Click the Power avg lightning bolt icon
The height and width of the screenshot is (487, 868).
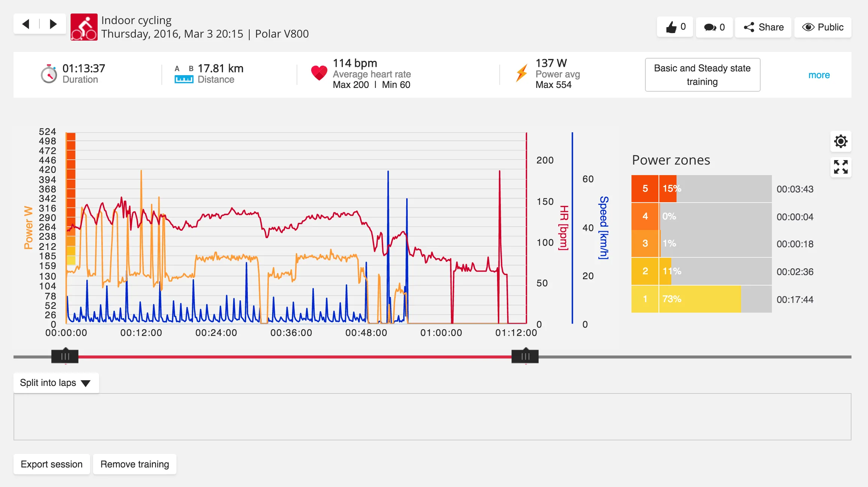pyautogui.click(x=522, y=74)
